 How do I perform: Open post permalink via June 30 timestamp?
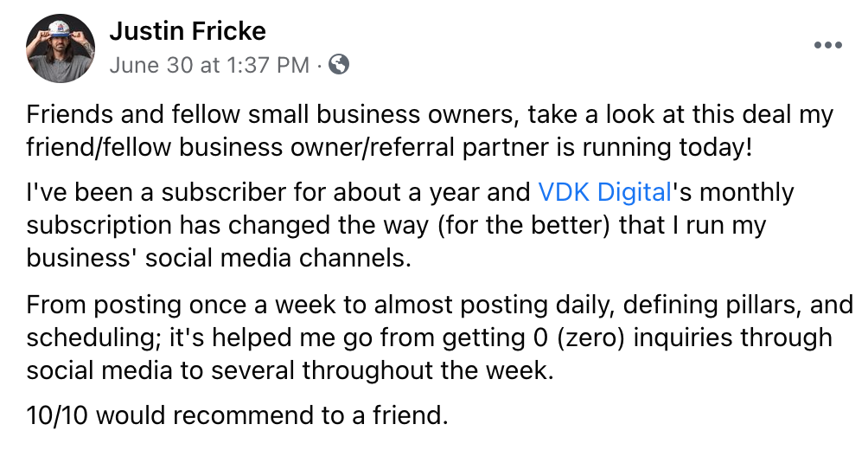209,66
